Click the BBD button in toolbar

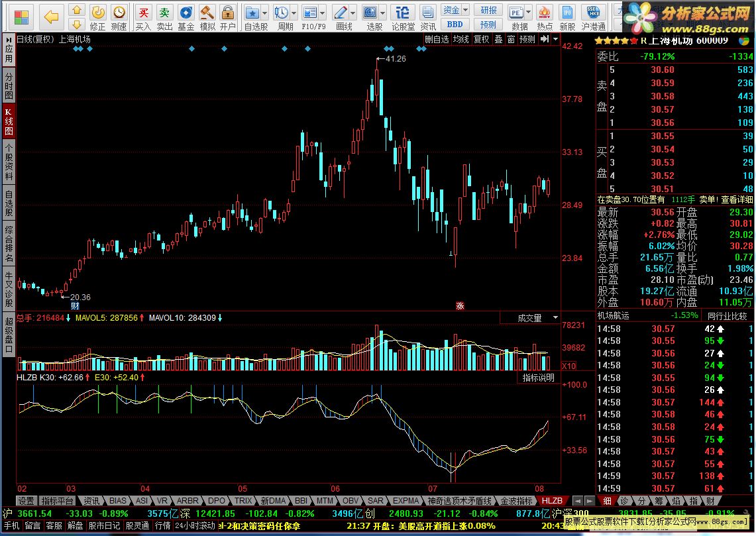455,24
